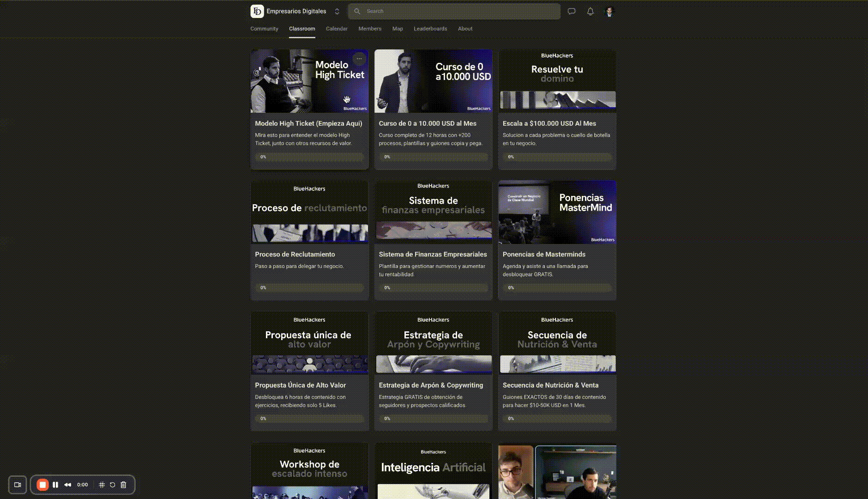Open the Secuencia de Nutrición & Venta thumbnail

pos(557,343)
